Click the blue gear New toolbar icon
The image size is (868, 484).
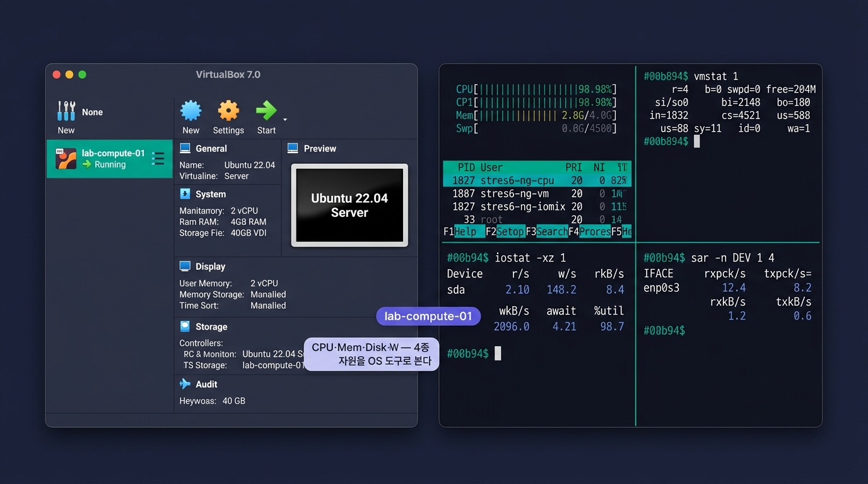point(191,111)
